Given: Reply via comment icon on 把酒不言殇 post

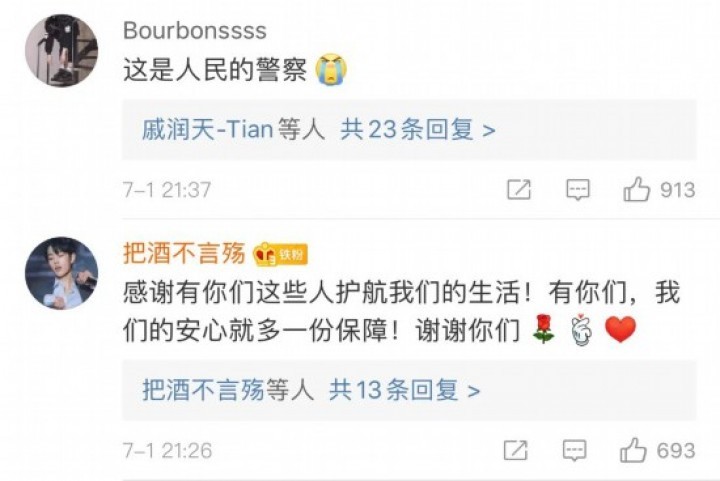Looking at the screenshot, I should click(574, 450).
